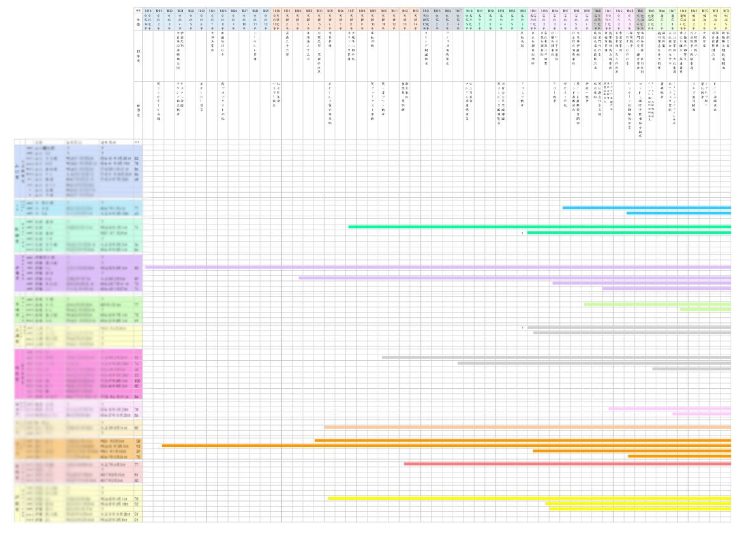Viewport: 756px width, 534px height.
Task: Click the ドイツ帝国成立 cell under 1871
Action: pyautogui.click(x=715, y=110)
